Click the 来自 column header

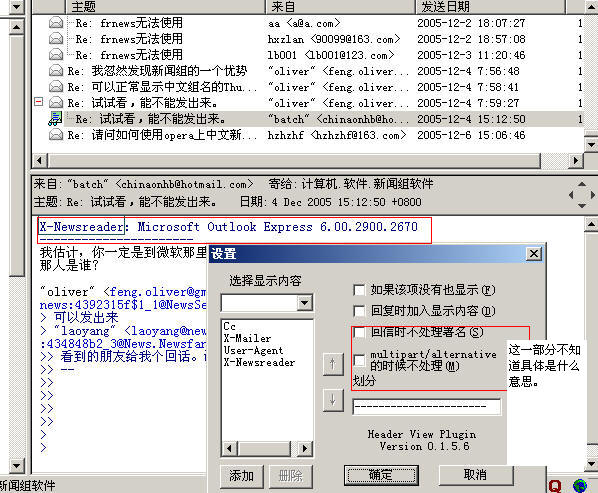340,6
